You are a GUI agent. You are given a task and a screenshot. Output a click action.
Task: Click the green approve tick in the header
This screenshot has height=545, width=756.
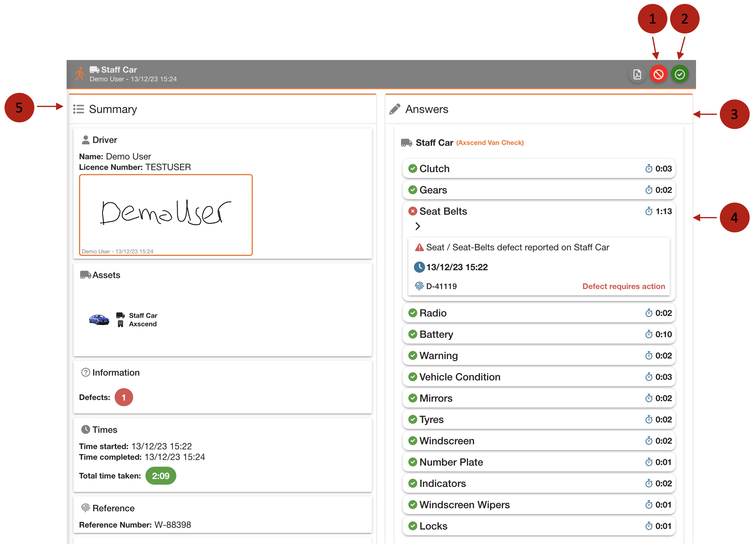click(680, 74)
